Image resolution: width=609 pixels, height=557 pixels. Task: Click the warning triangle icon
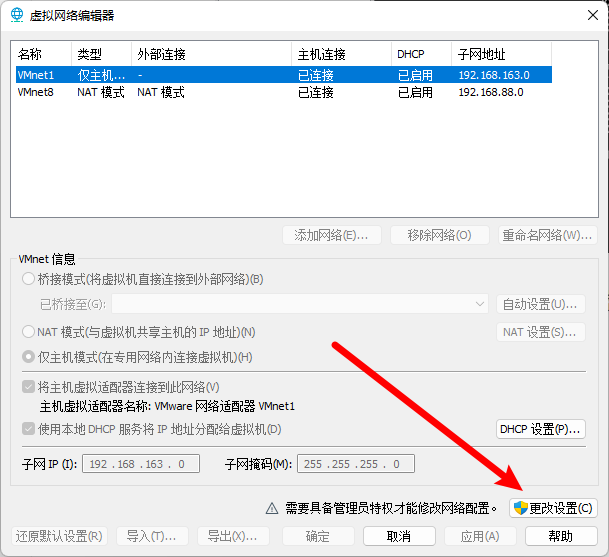click(270, 508)
